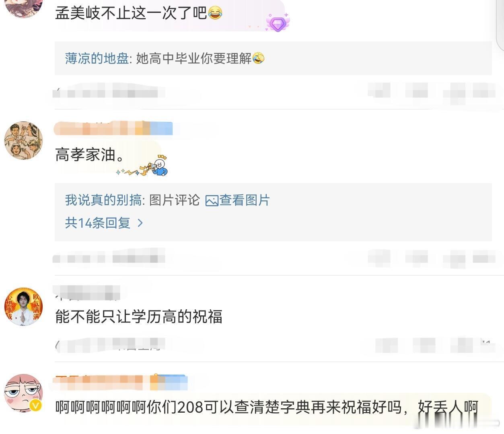
Task: Tap the picture icon beside 查看图片
Action: pos(212,200)
